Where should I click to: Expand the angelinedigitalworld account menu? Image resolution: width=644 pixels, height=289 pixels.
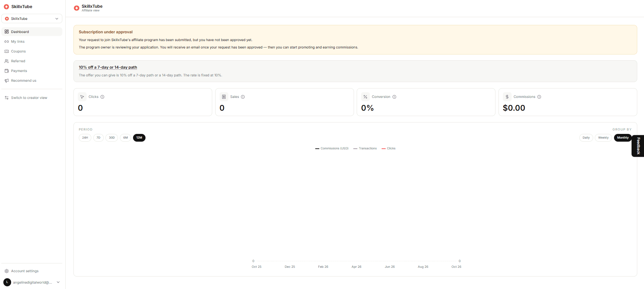32,282
